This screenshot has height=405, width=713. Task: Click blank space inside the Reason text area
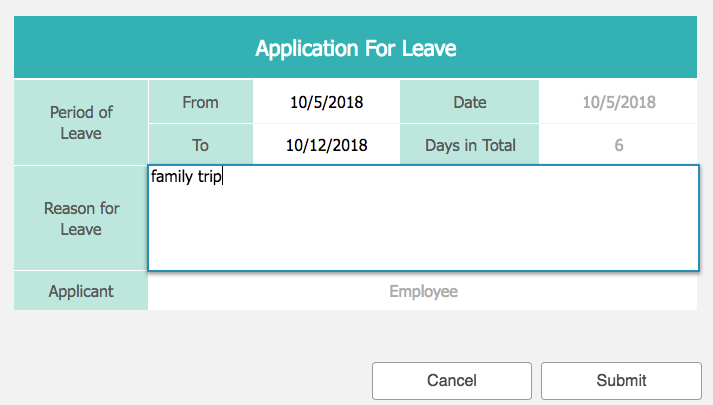point(422,230)
